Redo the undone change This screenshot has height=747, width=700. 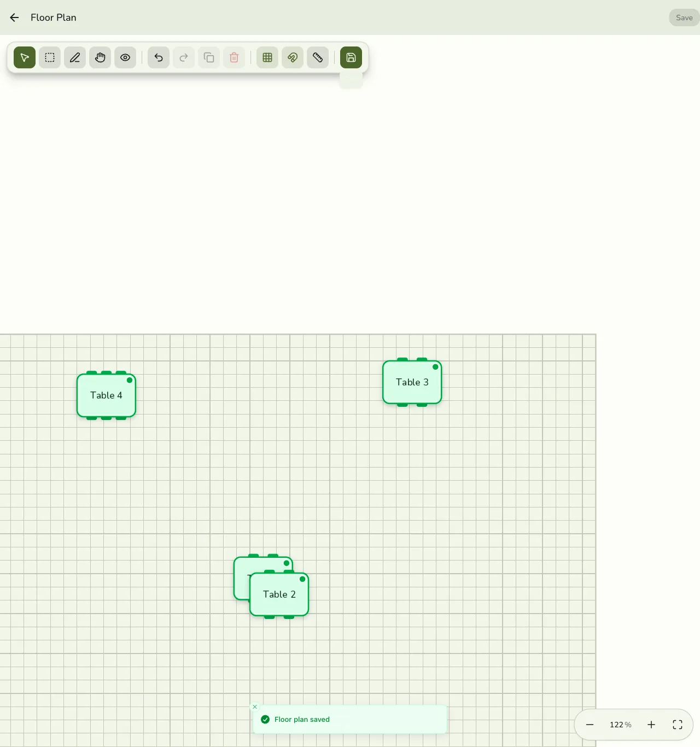(x=184, y=57)
